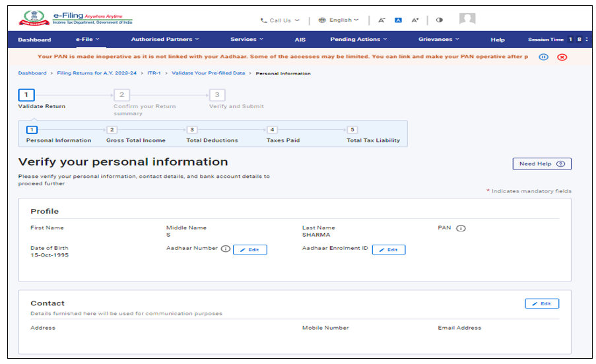The height and width of the screenshot is (364, 596).
Task: Click the Middle Name label
Action: pyautogui.click(x=186, y=228)
